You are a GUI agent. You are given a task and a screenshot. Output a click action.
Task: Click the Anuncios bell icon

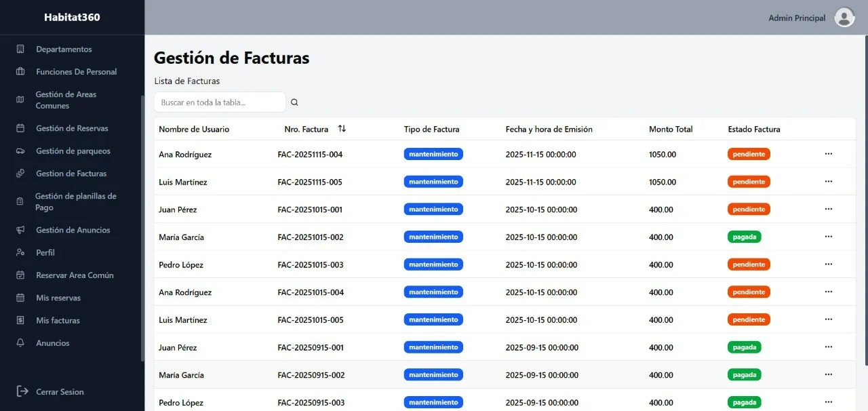tap(20, 342)
